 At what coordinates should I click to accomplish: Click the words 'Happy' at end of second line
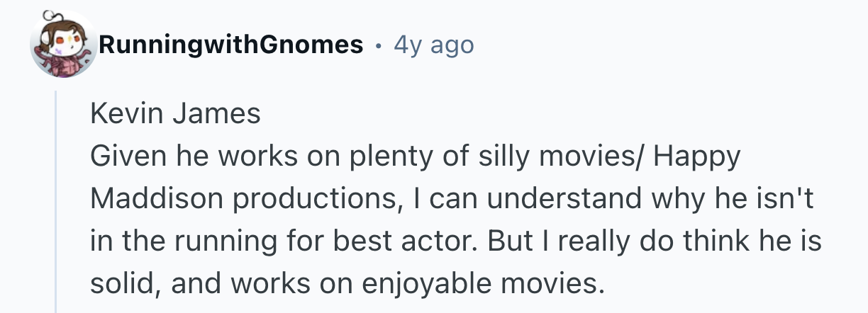[696, 156]
